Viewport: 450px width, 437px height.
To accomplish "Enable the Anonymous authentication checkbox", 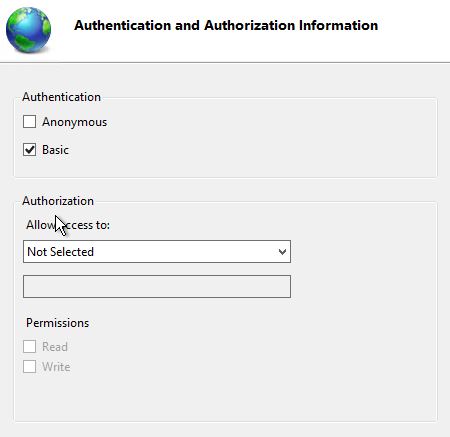I will pos(29,122).
